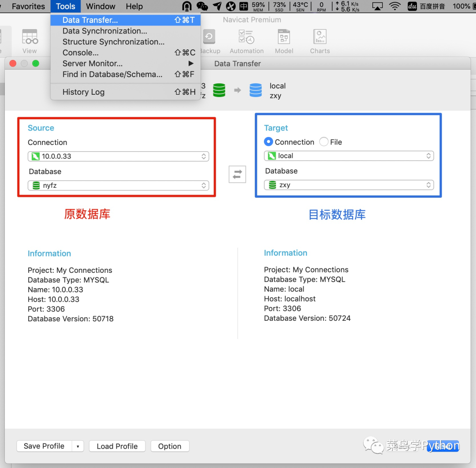The image size is (476, 468).
Task: Open the View toolbar icon
Action: (30, 41)
